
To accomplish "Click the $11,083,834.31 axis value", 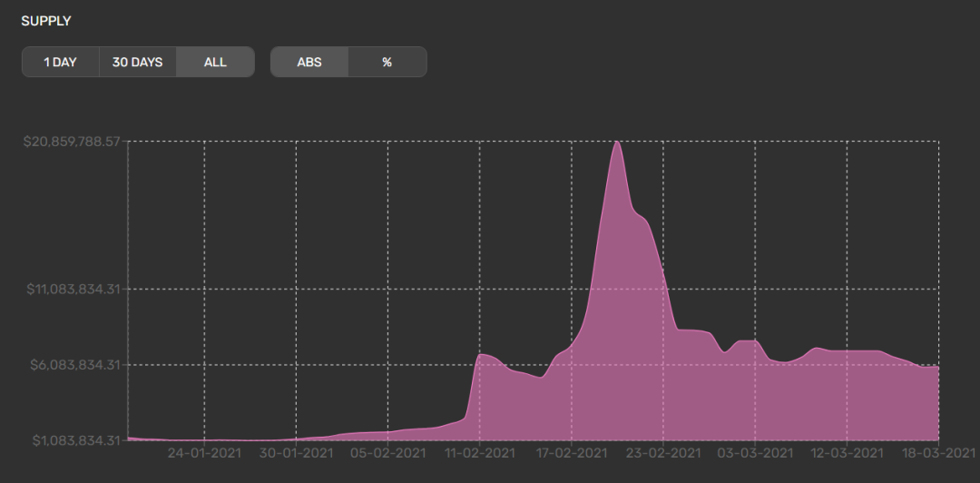I will [73, 289].
